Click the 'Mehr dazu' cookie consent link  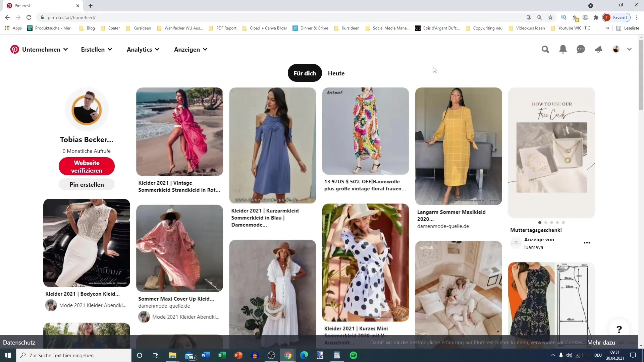(601, 343)
